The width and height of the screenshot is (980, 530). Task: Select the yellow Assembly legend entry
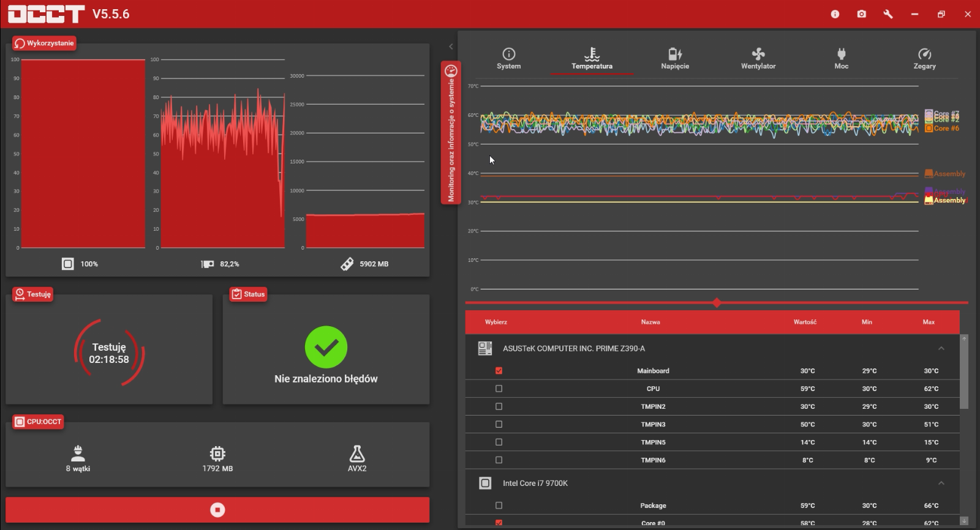pos(945,200)
